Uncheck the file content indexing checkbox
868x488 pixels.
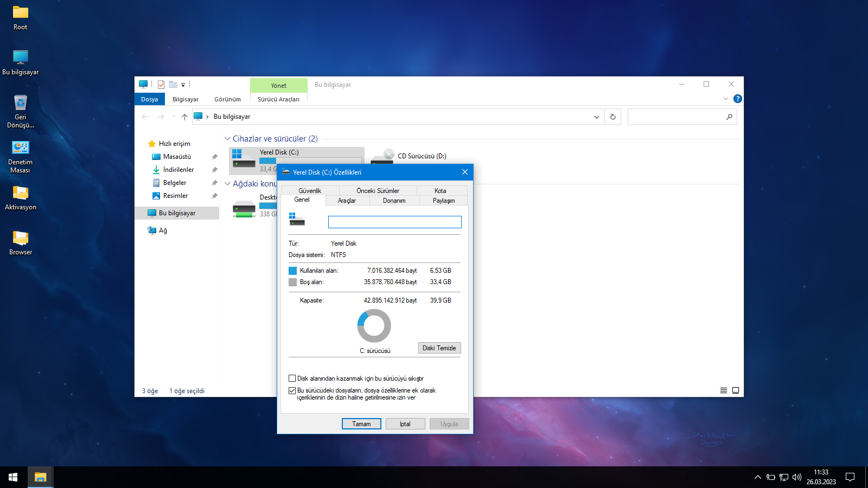coord(292,390)
